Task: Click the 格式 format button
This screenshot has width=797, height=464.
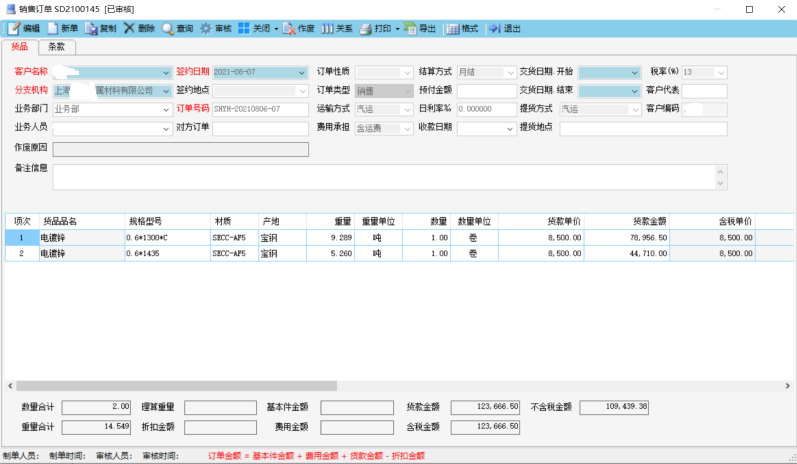Action: tap(463, 28)
